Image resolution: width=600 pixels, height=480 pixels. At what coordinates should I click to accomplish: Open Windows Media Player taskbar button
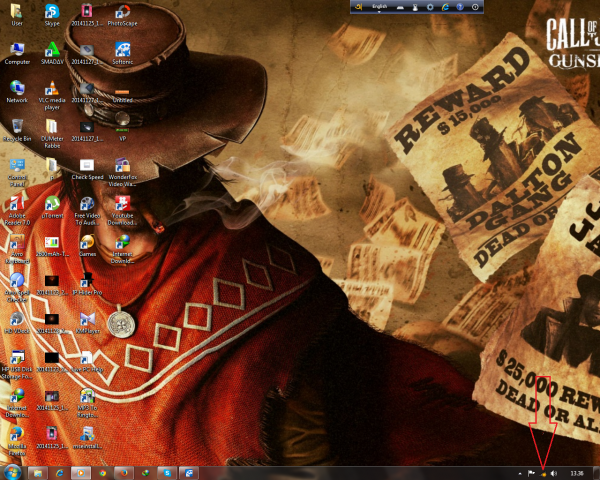pos(81,473)
